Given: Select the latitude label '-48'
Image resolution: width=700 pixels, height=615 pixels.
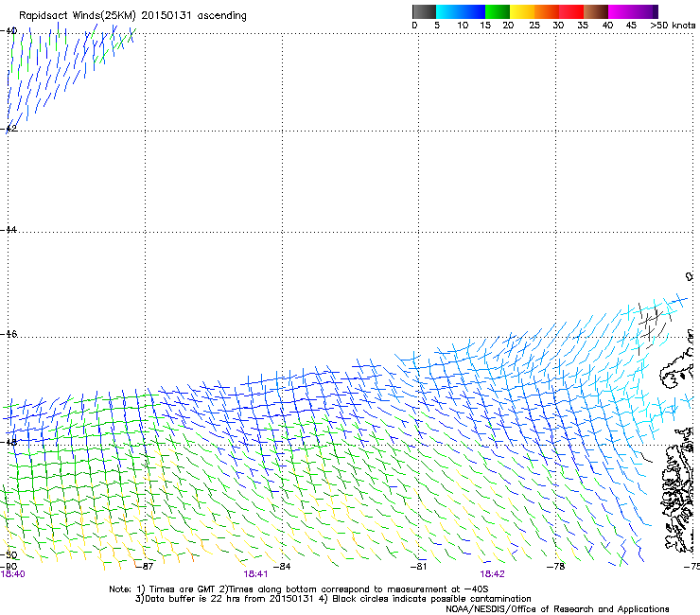Looking at the screenshot, I should 9,442.
